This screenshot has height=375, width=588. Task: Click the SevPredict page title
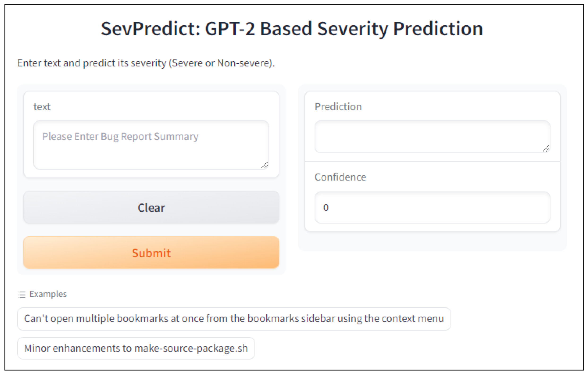(292, 29)
